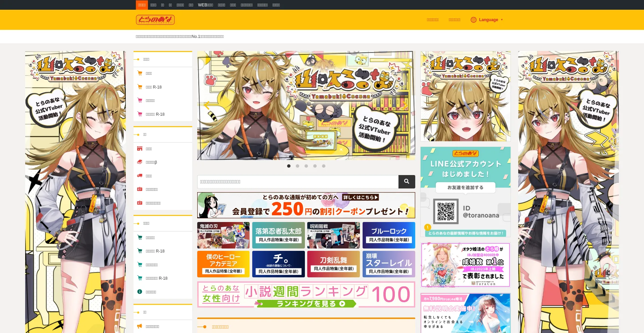Click the @toranoana LINE ID text
This screenshot has width=644, height=333.
[x=481, y=215]
